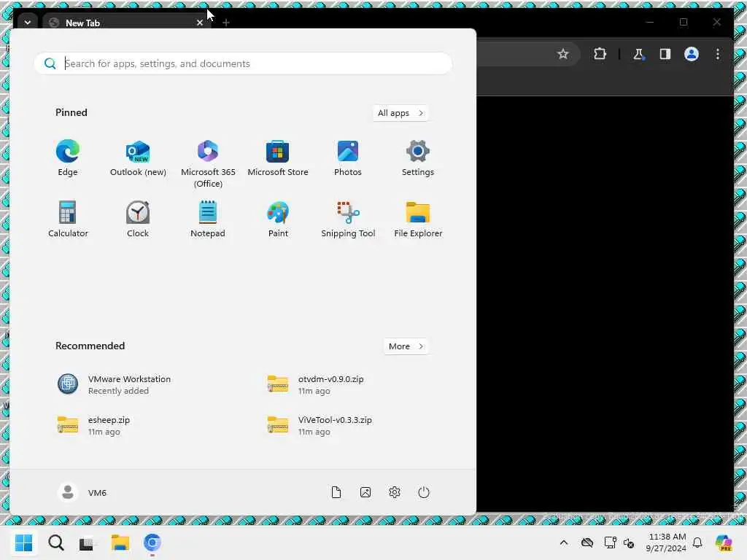Click More in Recommended section

click(406, 346)
